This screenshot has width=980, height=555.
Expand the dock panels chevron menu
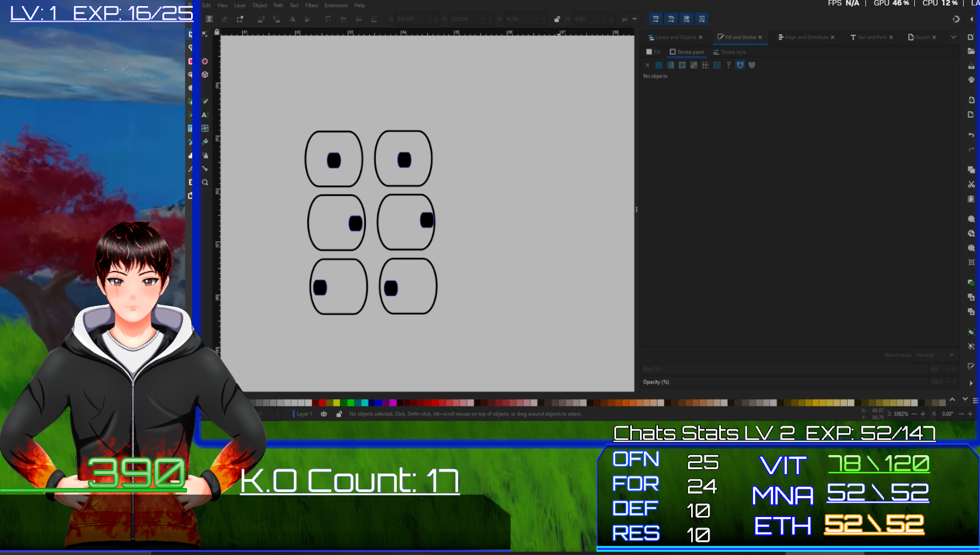pyautogui.click(x=953, y=37)
